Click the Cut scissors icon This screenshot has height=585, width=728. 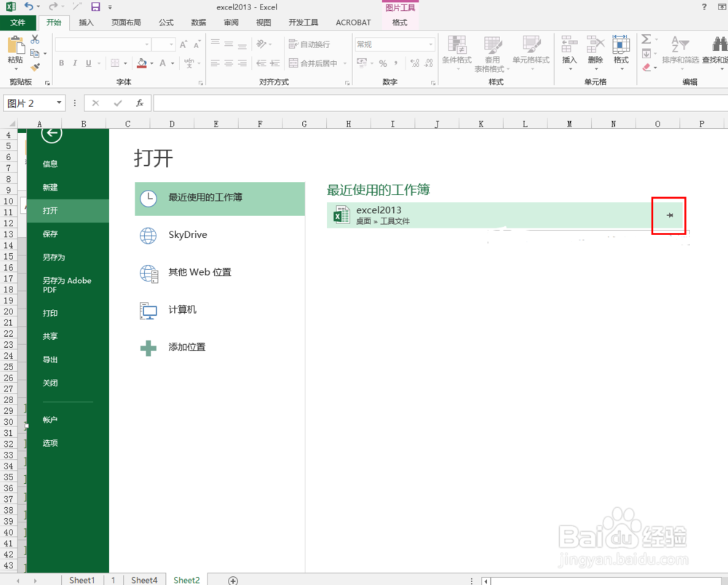(35, 39)
